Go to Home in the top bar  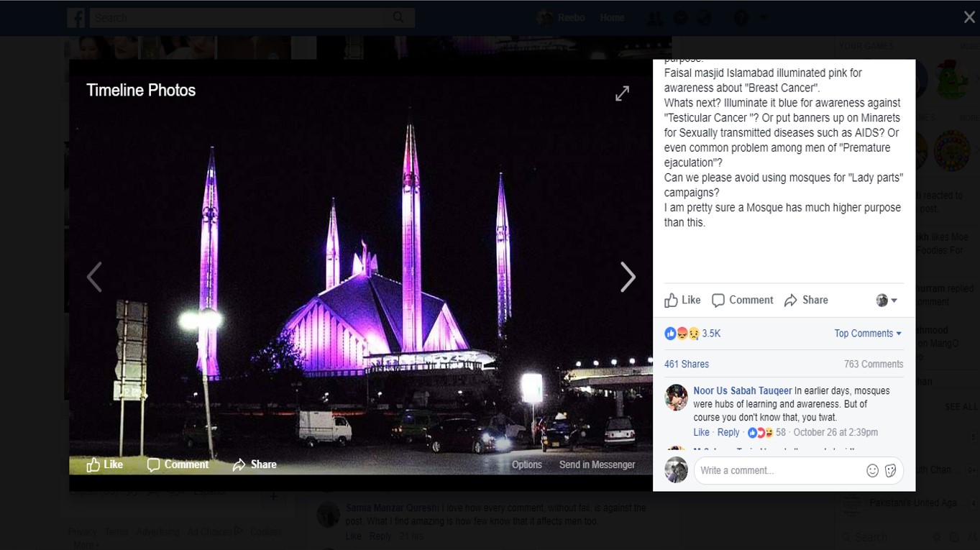pos(612,17)
